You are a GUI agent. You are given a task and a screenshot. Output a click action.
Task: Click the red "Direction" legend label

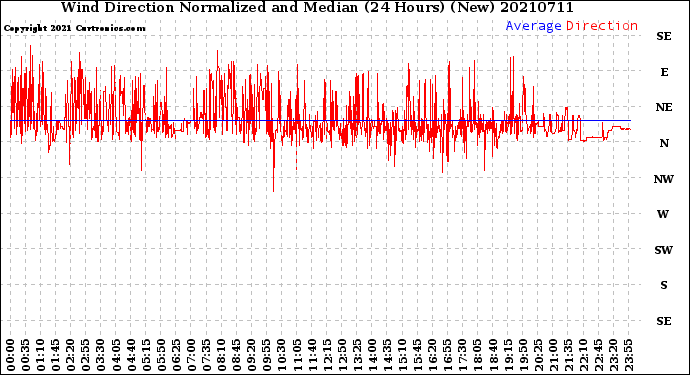(602, 26)
